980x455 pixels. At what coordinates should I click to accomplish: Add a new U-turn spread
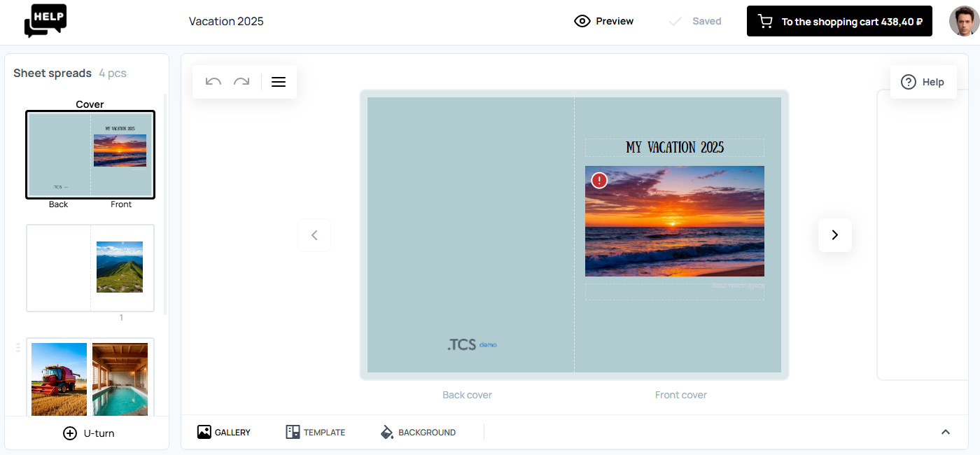[x=88, y=433]
